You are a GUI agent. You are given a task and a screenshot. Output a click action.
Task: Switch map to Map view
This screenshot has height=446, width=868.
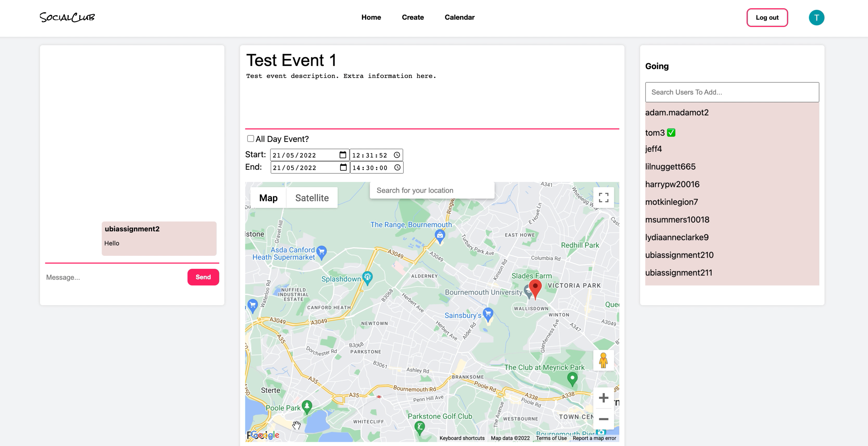pos(268,198)
